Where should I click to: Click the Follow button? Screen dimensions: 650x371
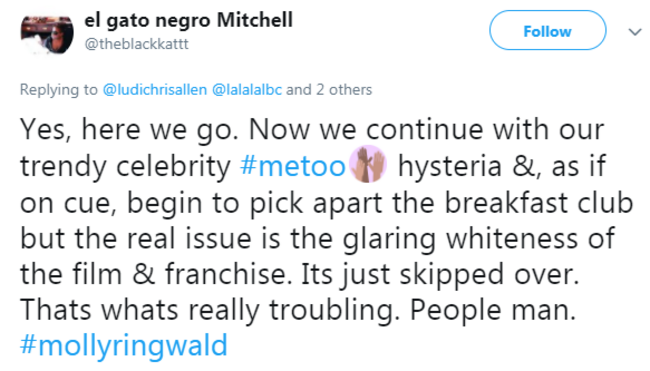(547, 30)
